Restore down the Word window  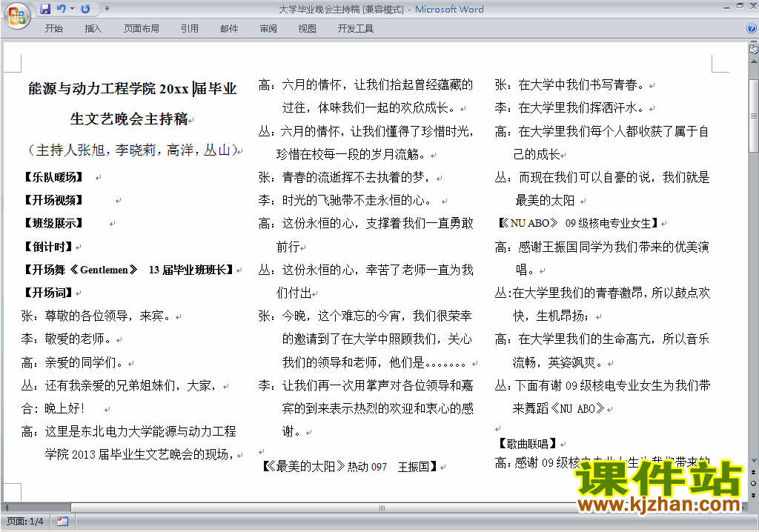coord(740,6)
